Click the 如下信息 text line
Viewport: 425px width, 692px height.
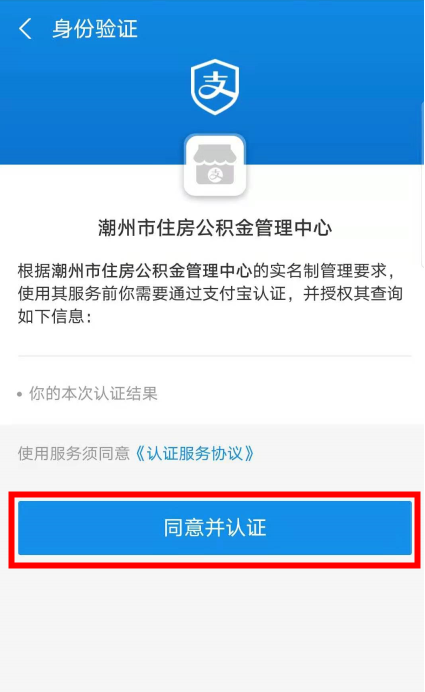pyautogui.click(x=55, y=316)
